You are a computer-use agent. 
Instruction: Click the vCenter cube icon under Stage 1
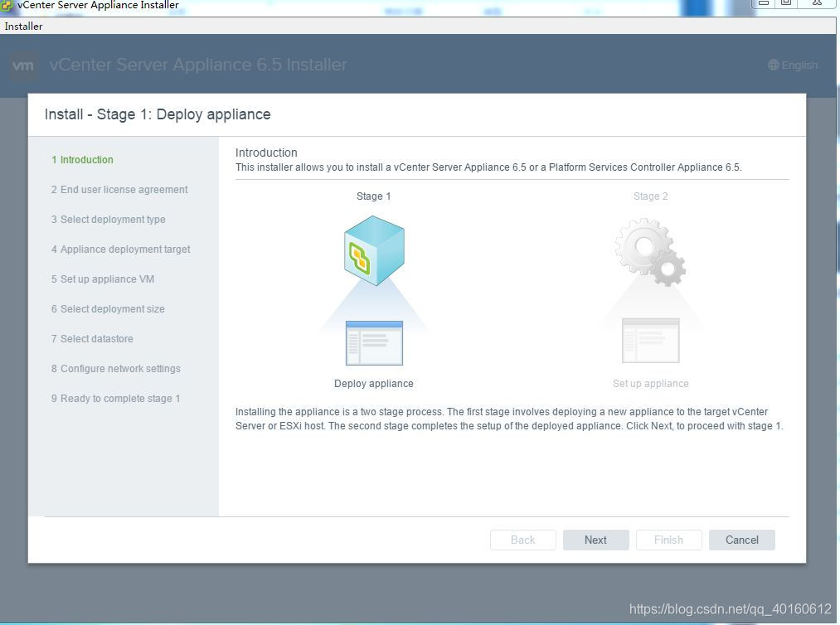tap(374, 250)
